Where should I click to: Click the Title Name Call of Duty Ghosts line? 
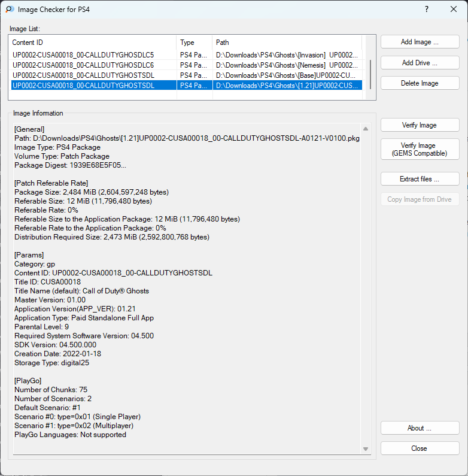pyautogui.click(x=81, y=291)
